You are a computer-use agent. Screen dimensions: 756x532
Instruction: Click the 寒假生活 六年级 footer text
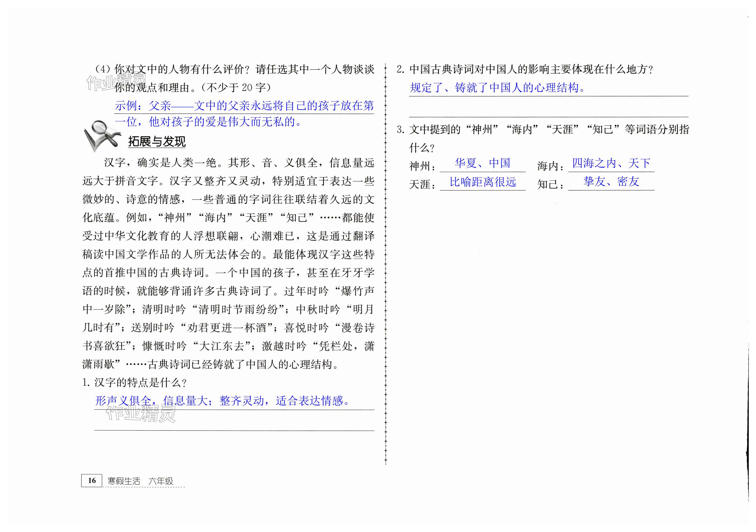click(x=140, y=481)
